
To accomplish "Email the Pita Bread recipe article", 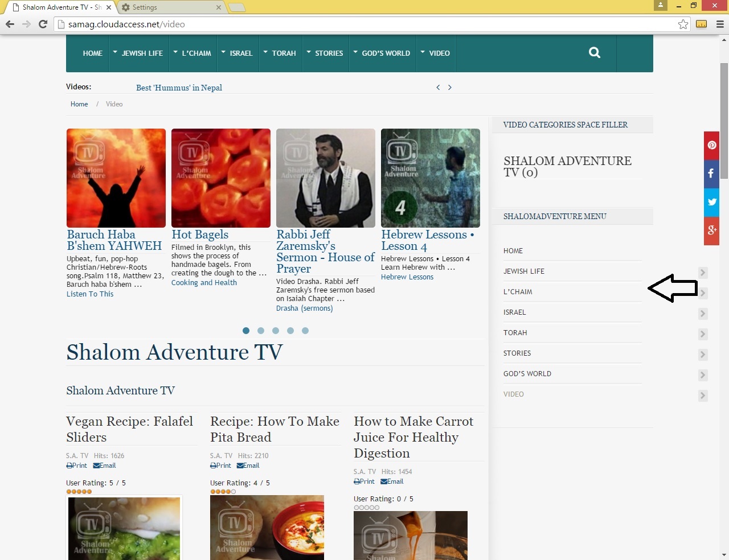I will [x=248, y=466].
